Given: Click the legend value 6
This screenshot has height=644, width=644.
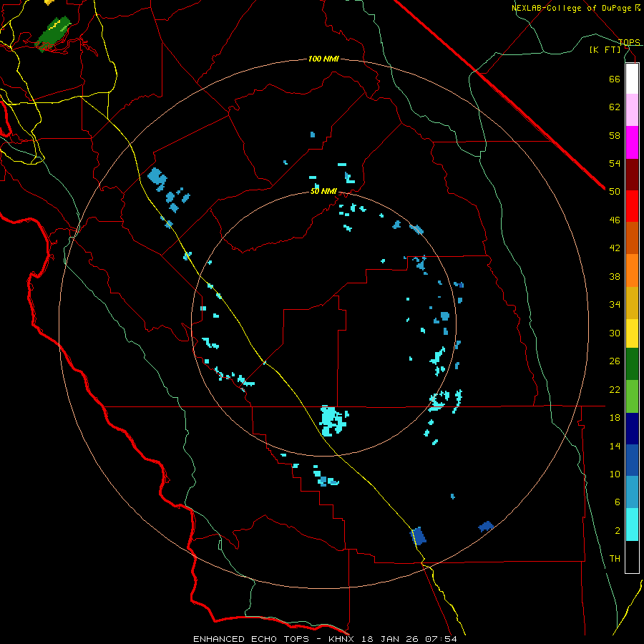Looking at the screenshot, I should 617,502.
